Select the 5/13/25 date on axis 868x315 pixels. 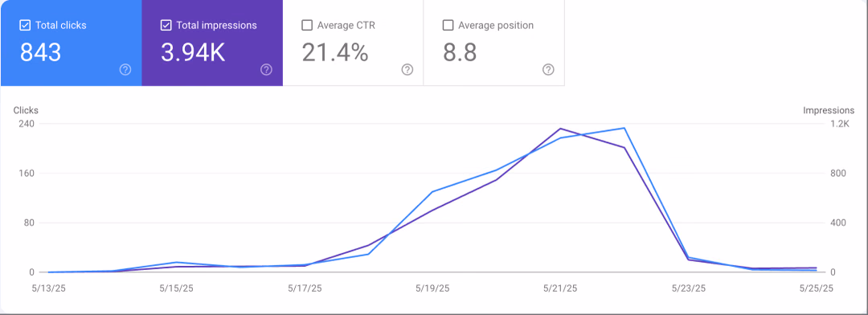(x=49, y=288)
